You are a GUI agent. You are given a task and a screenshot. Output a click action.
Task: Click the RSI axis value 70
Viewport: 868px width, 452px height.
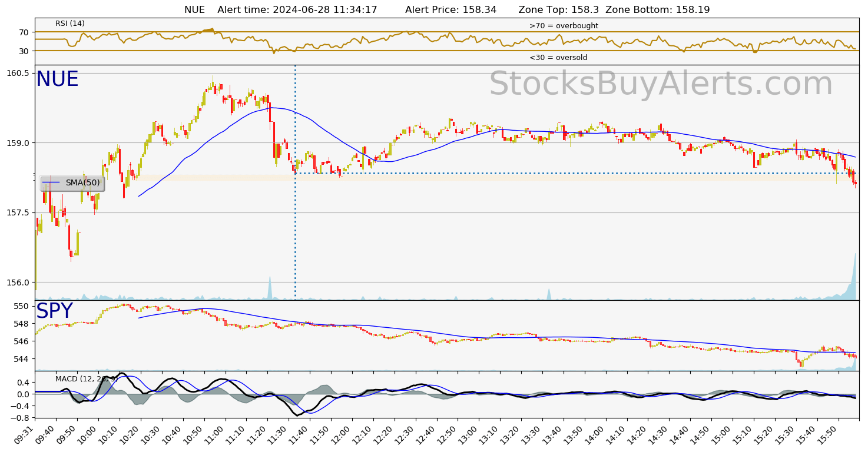[x=24, y=32]
